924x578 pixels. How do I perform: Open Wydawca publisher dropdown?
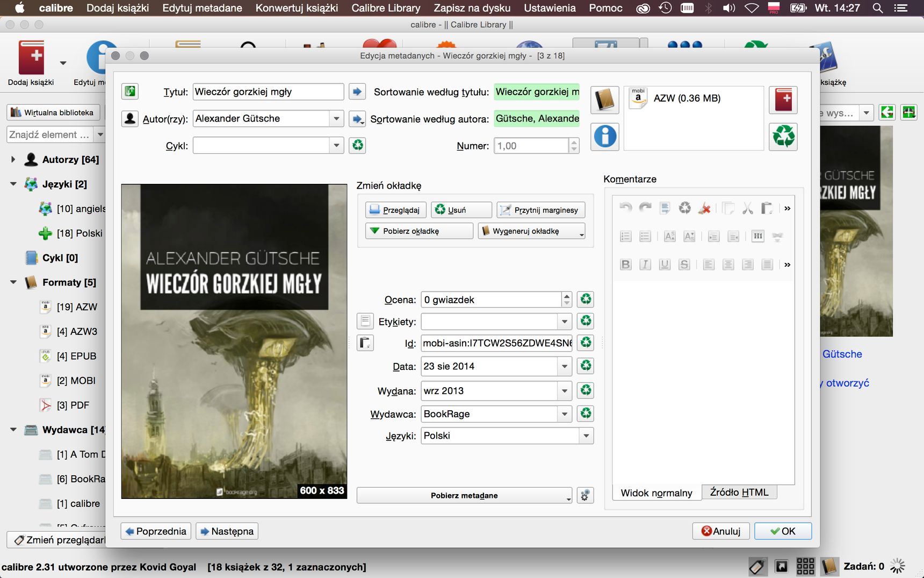click(x=565, y=413)
